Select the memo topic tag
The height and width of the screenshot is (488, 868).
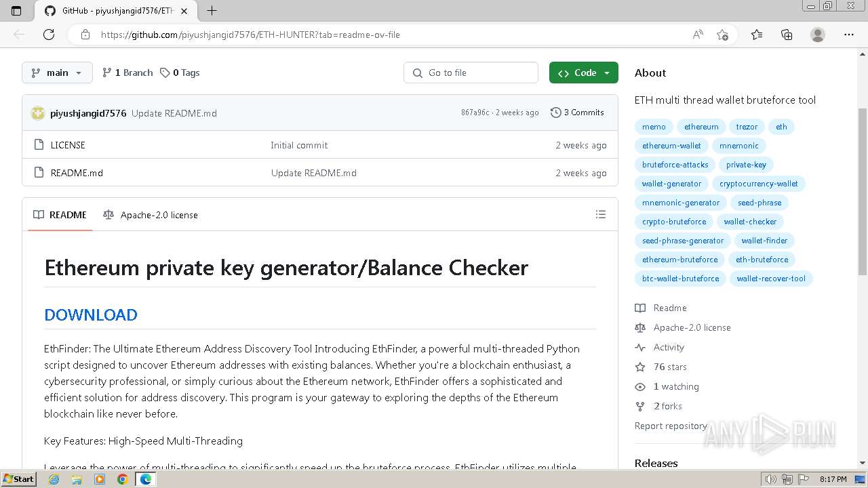pos(654,127)
